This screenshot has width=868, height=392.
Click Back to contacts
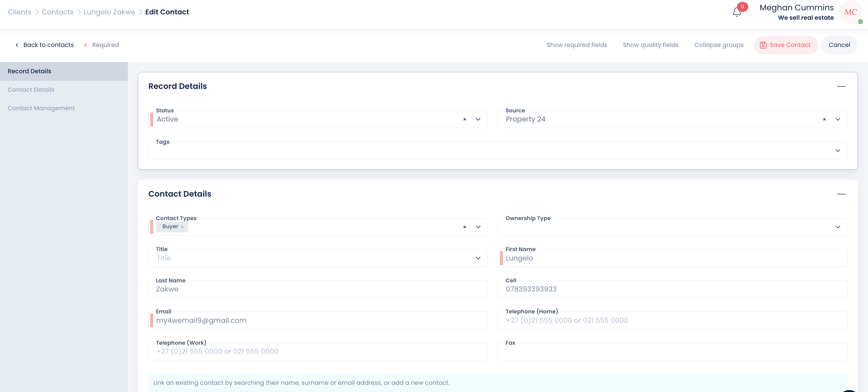[x=44, y=45]
